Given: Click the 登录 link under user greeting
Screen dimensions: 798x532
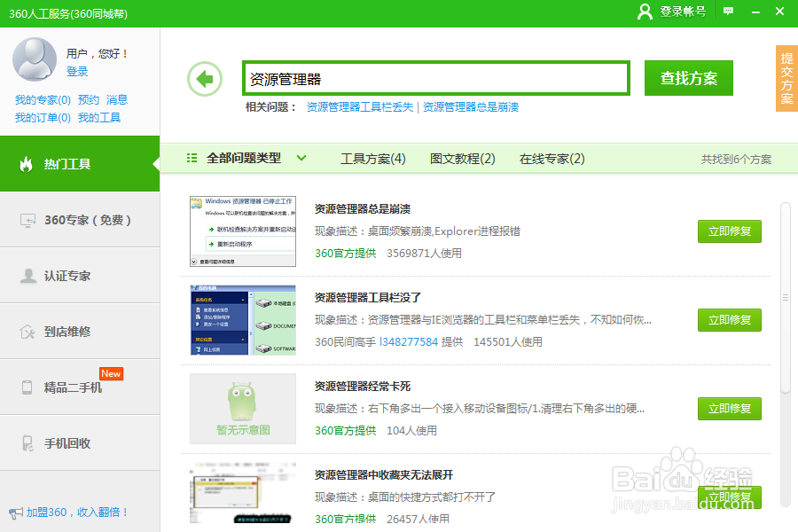Looking at the screenshot, I should click(x=77, y=71).
